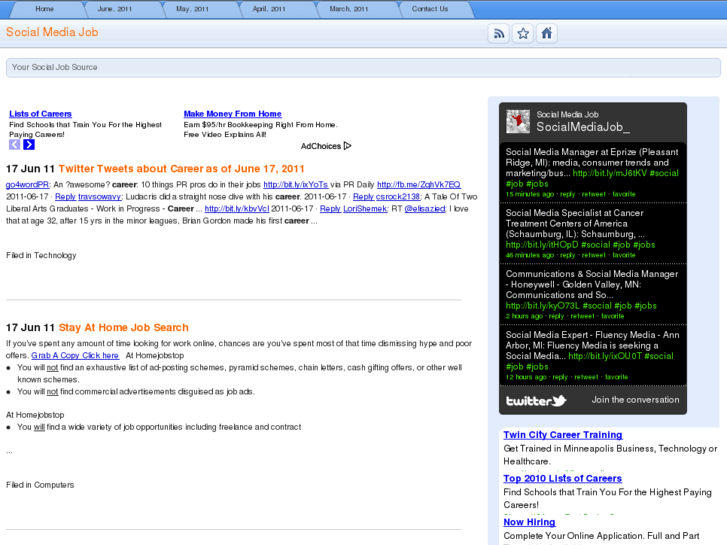Open Twin City Career Training ad

[x=563, y=435]
